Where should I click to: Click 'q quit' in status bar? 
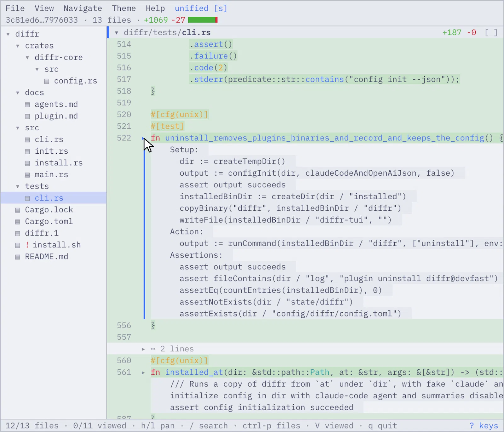coord(382,426)
